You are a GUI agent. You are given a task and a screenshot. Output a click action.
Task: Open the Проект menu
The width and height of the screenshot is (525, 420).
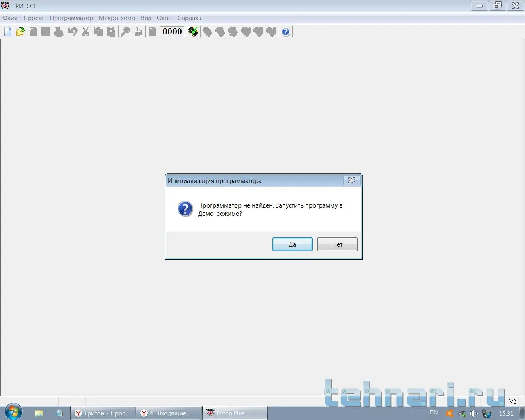(34, 18)
